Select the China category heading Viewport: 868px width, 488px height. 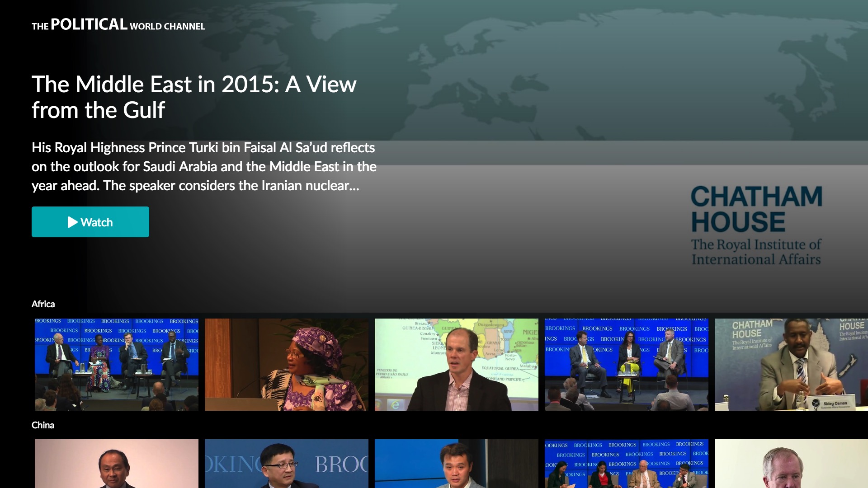click(x=43, y=425)
